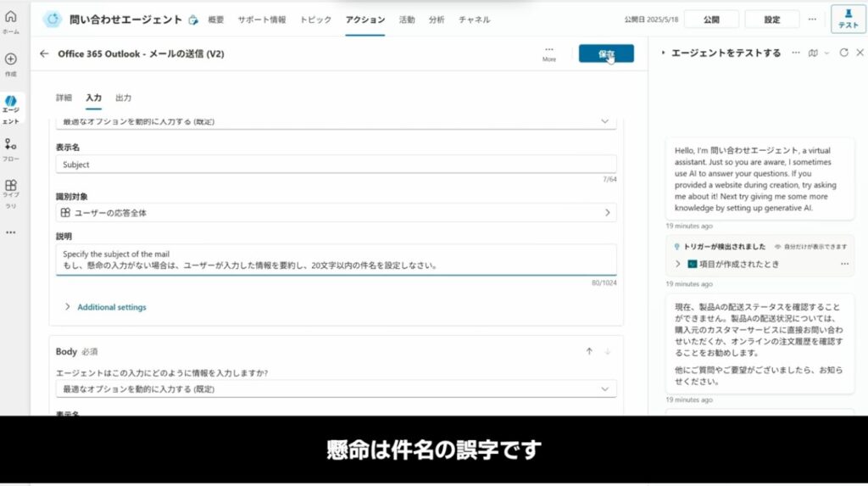The width and height of the screenshot is (868, 486).
Task: Open the Body input method dropdown
Action: pyautogui.click(x=336, y=388)
